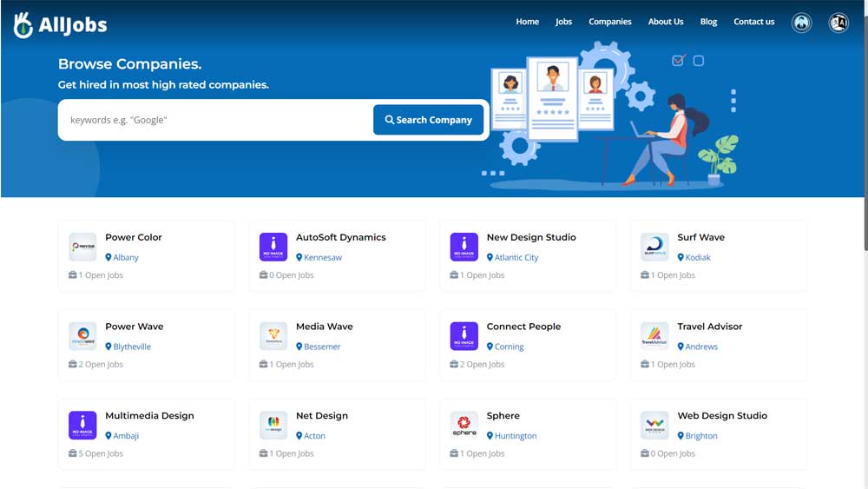Click the Blytheville location text
This screenshot has width=868, height=489.
pos(132,347)
